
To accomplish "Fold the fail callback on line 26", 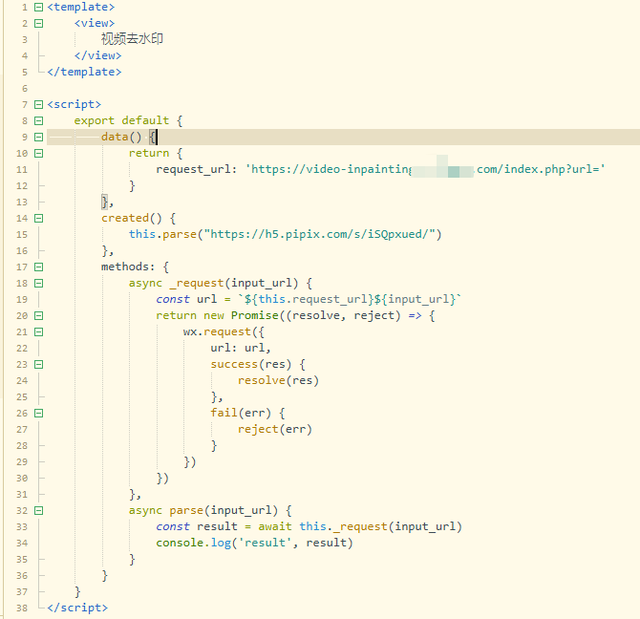I will (38, 413).
